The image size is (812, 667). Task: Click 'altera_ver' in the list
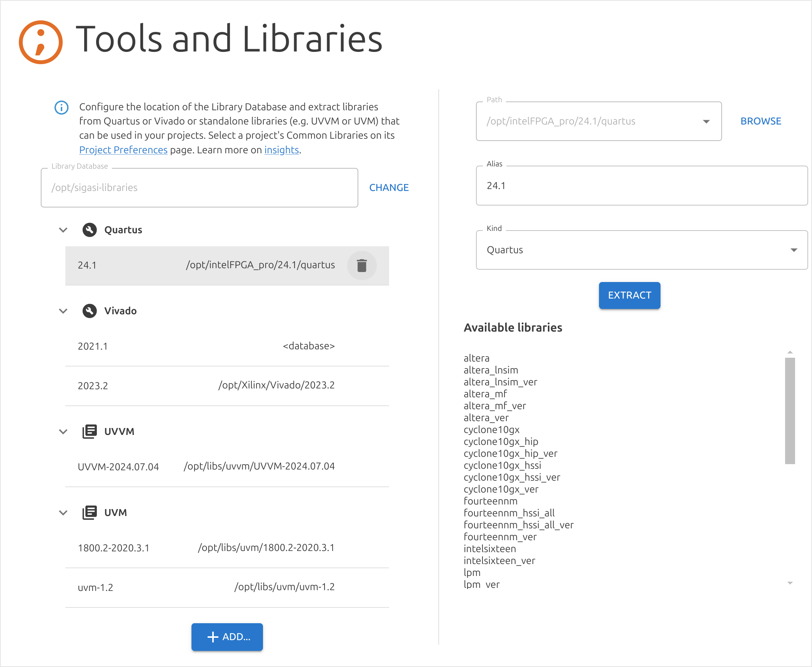[x=486, y=418]
